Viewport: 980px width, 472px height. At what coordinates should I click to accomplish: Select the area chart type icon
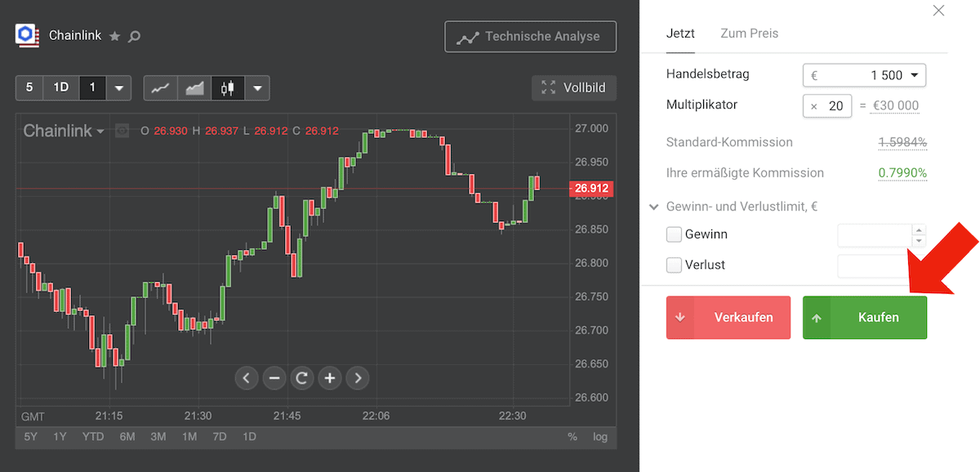pos(194,87)
